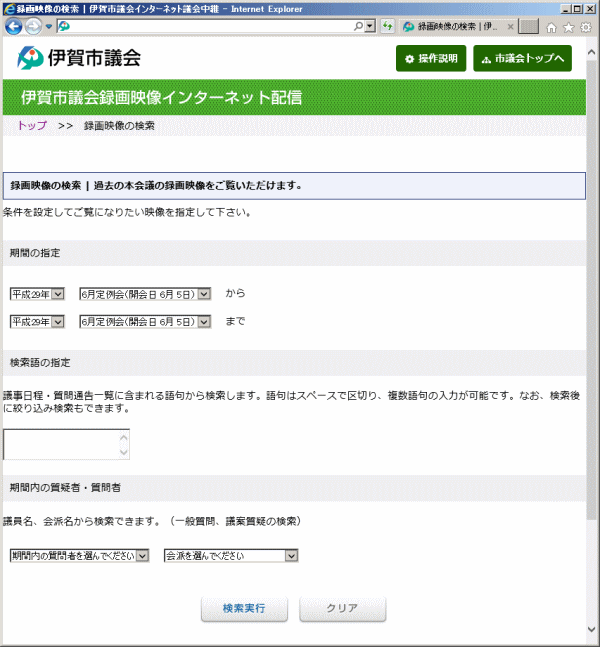The width and height of the screenshot is (600, 647).
Task: Click the green Refresh page button
Action: [387, 26]
